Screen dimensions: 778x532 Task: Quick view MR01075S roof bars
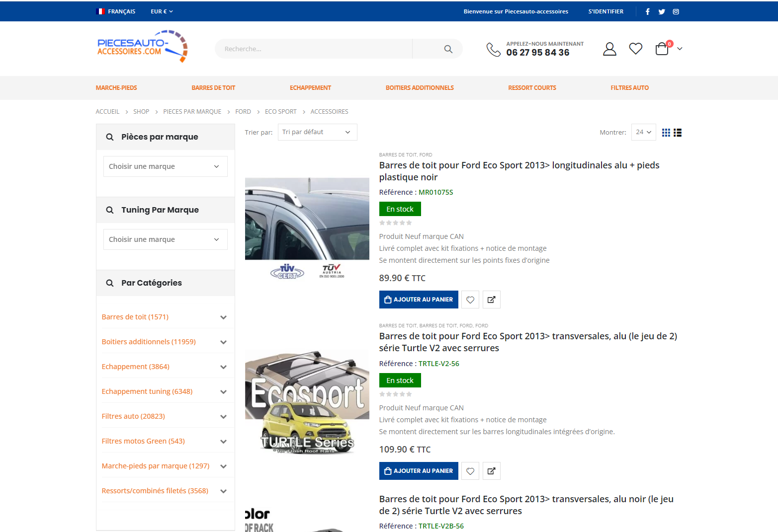tap(492, 300)
